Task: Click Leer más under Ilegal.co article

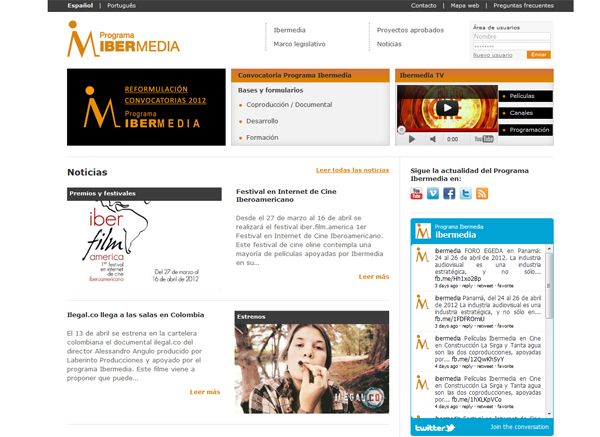Action: coord(205,392)
